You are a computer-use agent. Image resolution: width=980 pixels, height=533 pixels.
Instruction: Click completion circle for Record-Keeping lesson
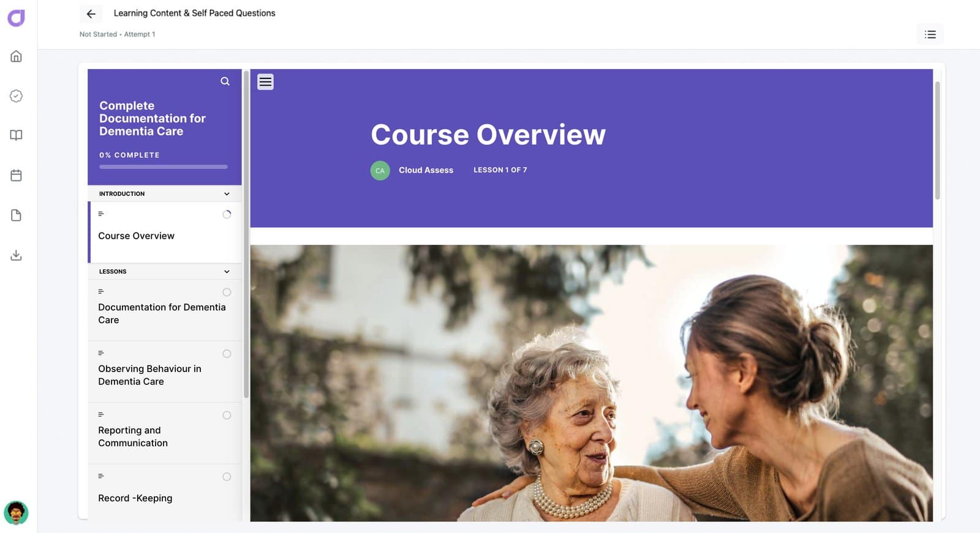[227, 477]
